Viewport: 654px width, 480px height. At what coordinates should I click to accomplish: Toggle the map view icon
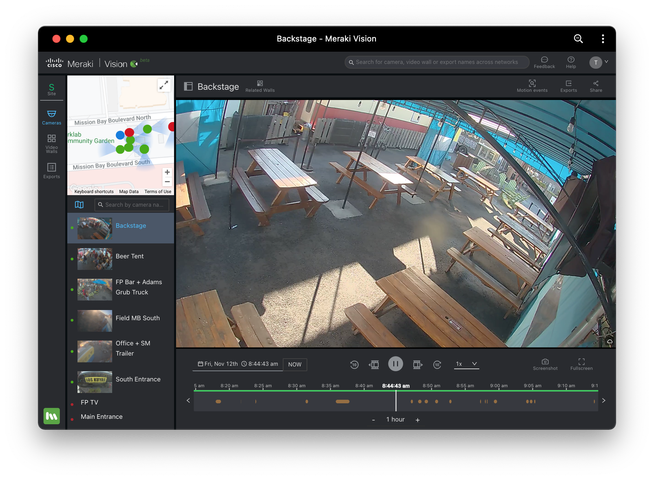click(x=80, y=205)
